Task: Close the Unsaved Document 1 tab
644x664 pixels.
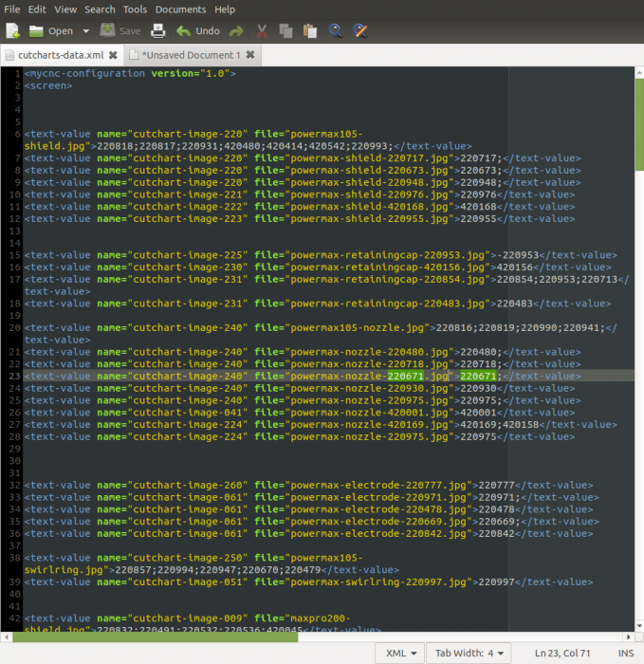Action: 250,55
